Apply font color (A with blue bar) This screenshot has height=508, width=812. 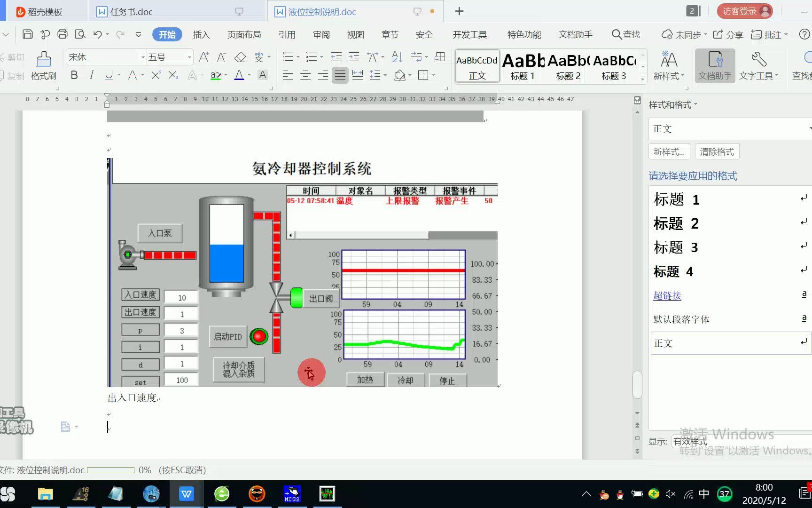(x=239, y=75)
